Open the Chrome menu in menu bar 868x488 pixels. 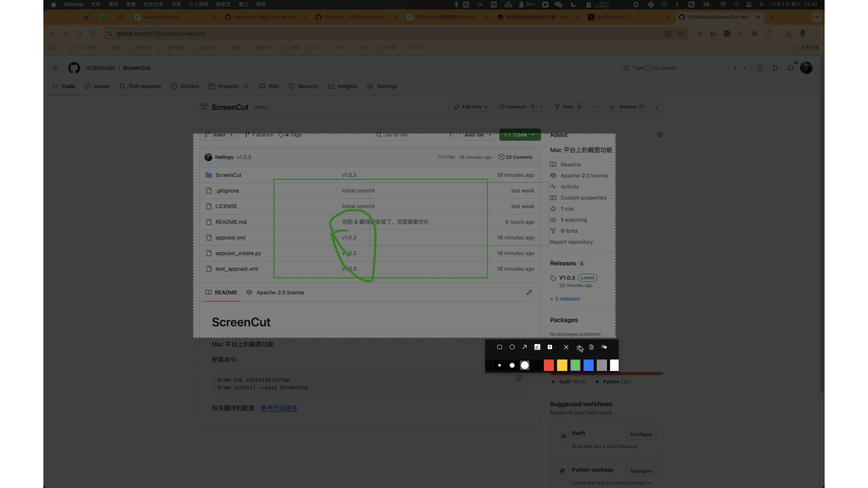(x=74, y=5)
